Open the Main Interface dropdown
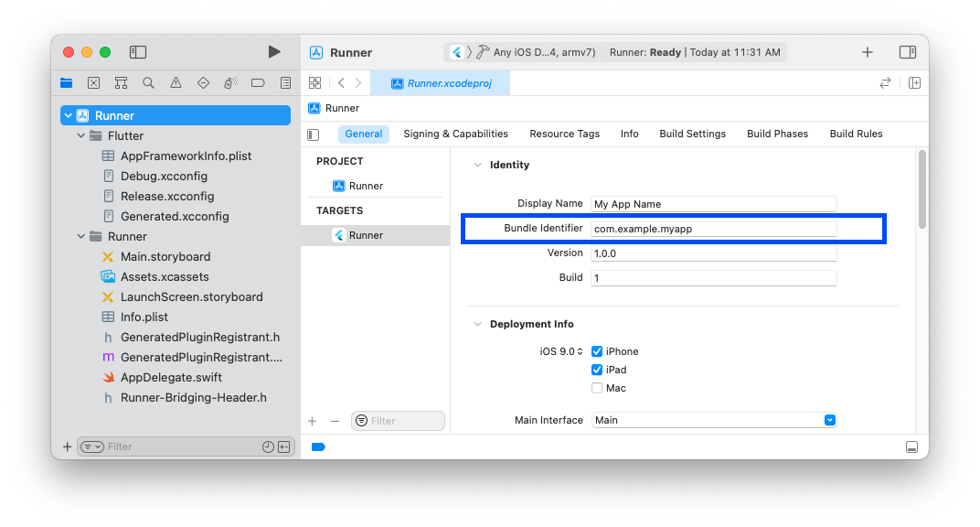980x527 pixels. (830, 420)
